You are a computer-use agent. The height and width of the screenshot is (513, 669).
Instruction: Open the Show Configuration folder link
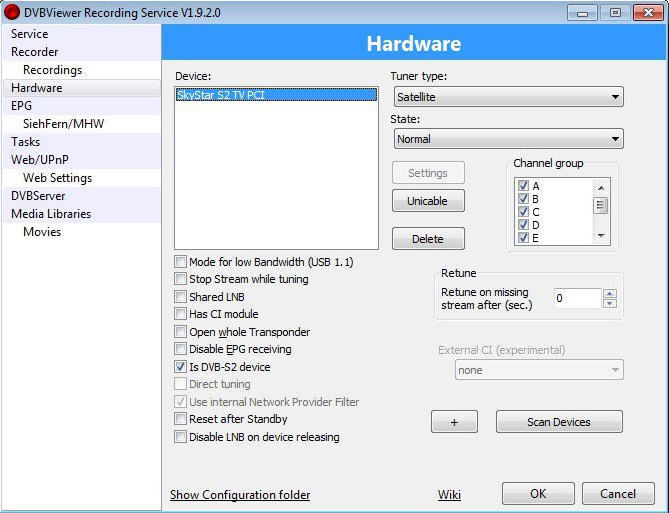click(240, 495)
